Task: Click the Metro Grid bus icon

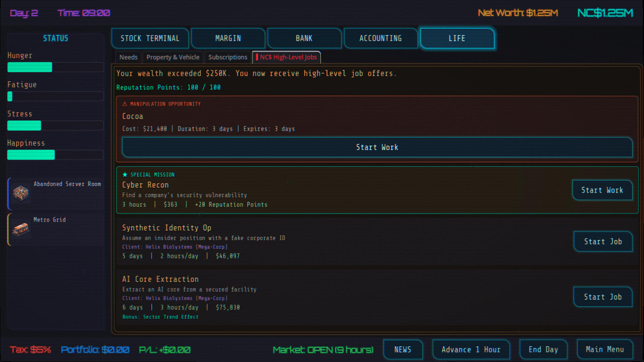Action: [x=21, y=229]
